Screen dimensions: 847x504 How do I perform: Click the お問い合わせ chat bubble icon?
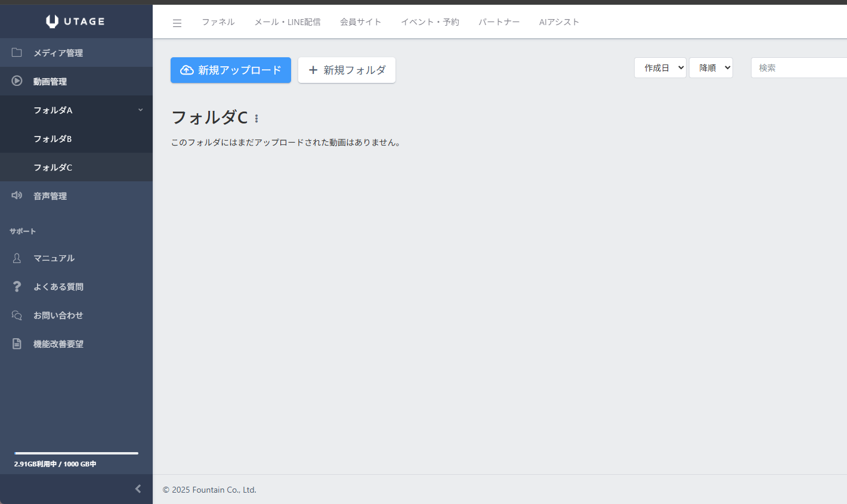[x=17, y=315]
